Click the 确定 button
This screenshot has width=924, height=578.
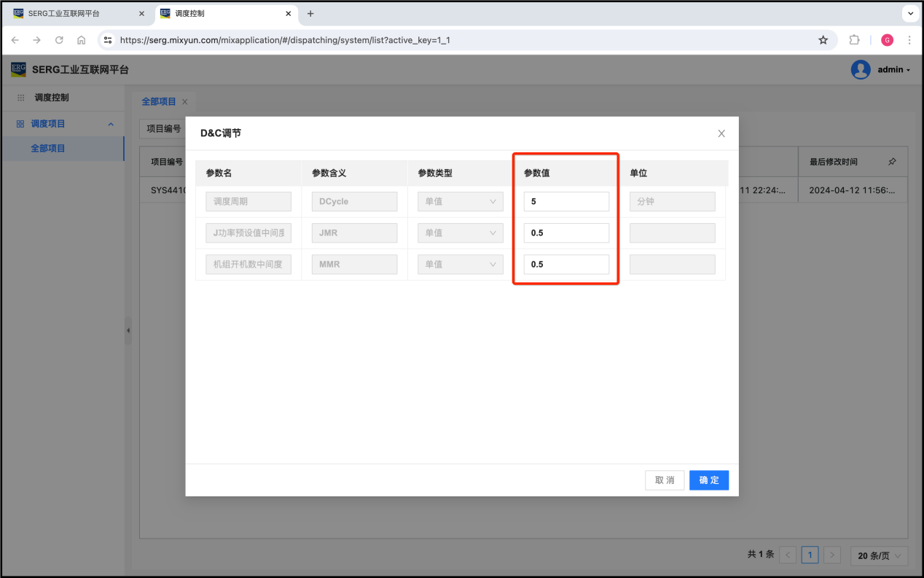[x=708, y=480]
